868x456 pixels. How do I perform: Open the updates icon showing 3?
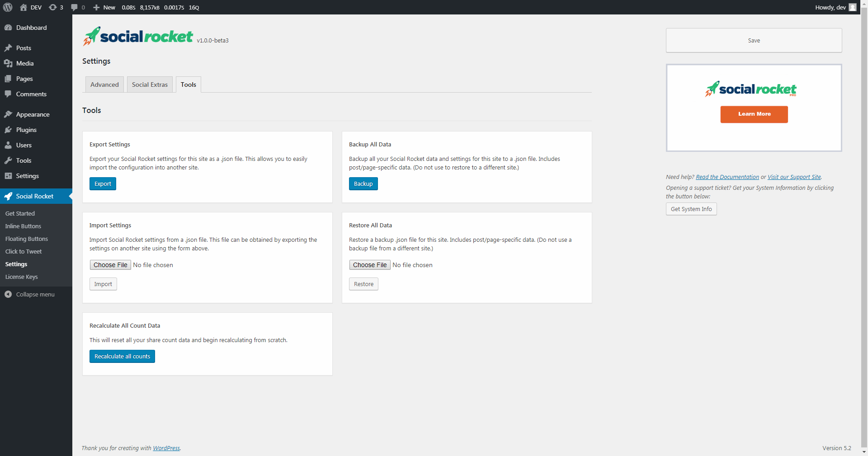53,7
